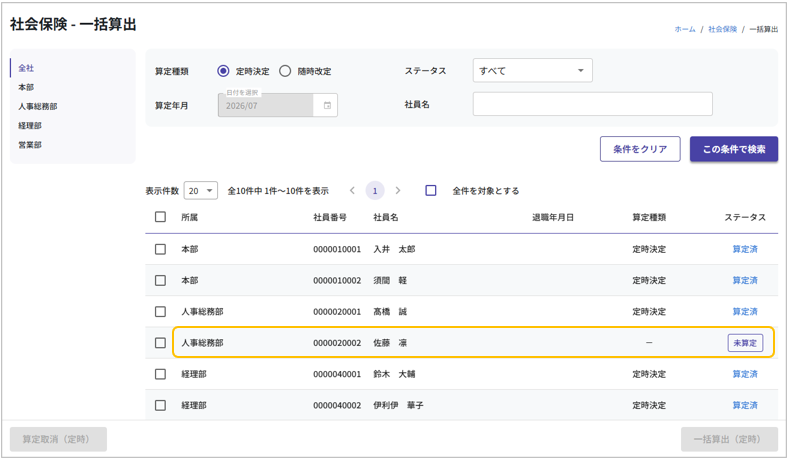Screen dimensions: 789x460
Task: Open the ステータス dropdown
Action: pos(532,71)
